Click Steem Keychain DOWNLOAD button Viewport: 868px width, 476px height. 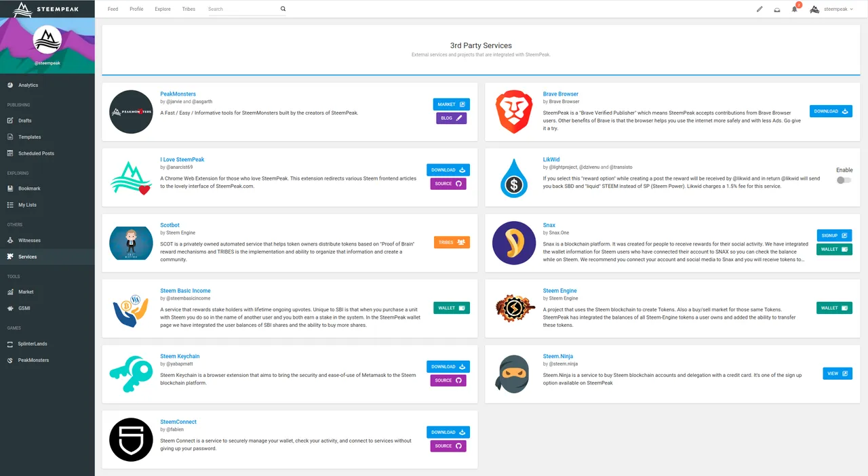point(448,367)
